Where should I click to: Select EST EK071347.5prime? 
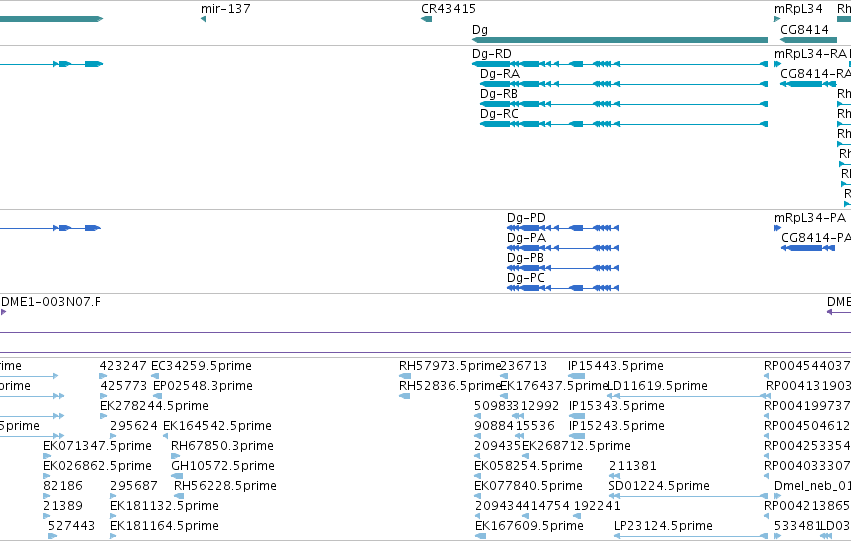pos(97,446)
